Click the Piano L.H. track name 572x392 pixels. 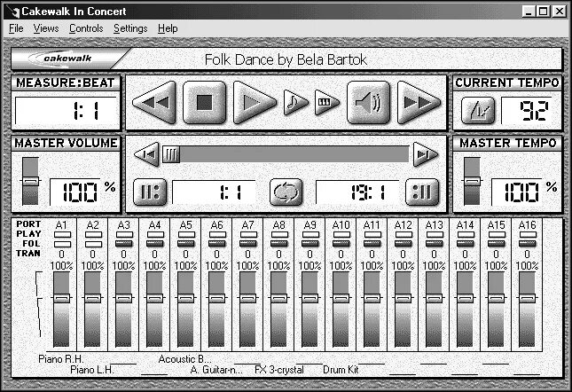click(92, 370)
